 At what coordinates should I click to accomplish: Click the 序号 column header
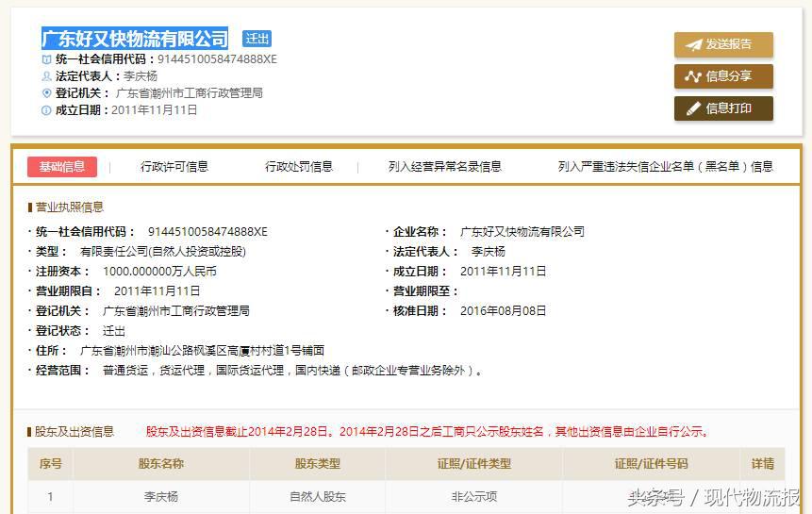(x=50, y=464)
